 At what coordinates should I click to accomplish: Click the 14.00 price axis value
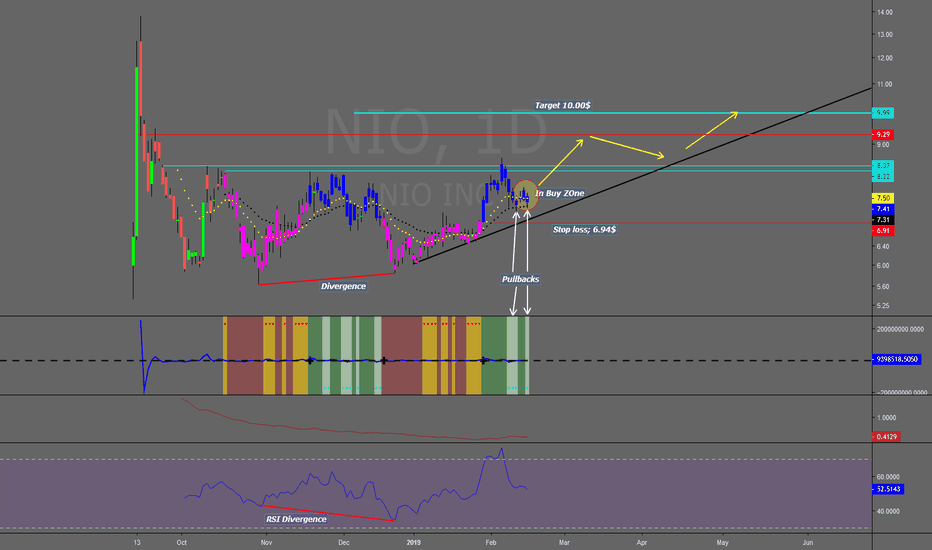(884, 12)
